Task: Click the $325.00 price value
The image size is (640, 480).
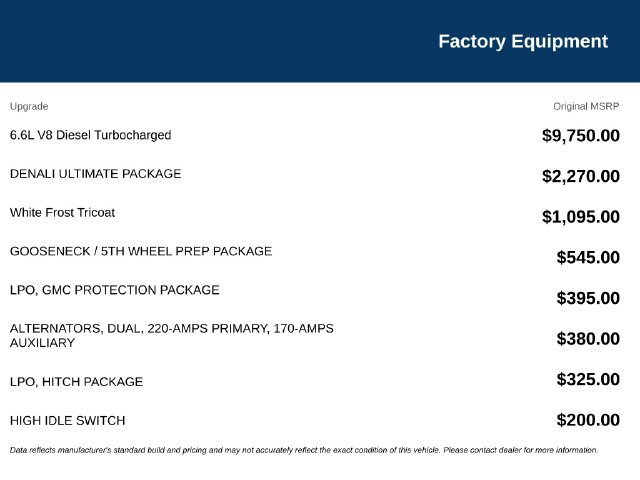Action: (x=588, y=380)
